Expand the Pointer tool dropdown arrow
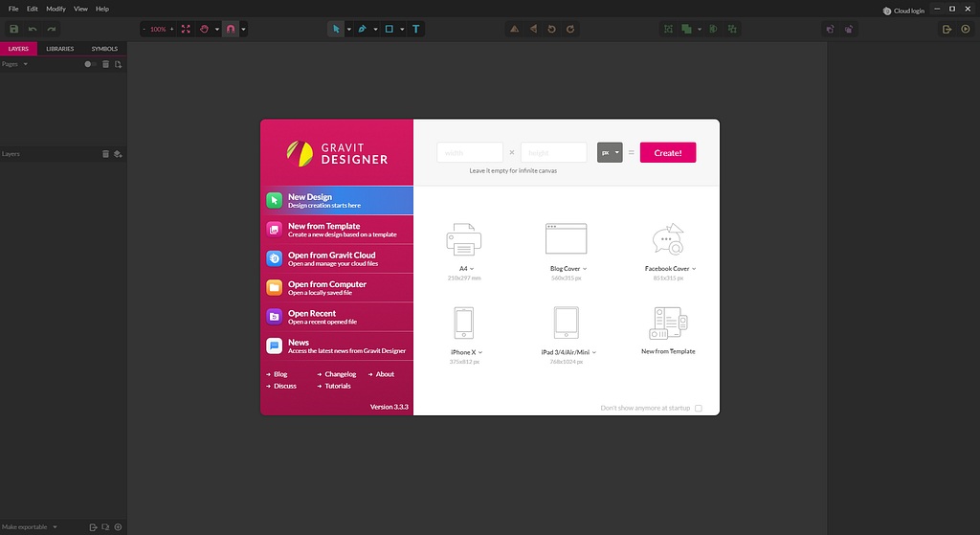This screenshot has width=980, height=535. point(348,29)
